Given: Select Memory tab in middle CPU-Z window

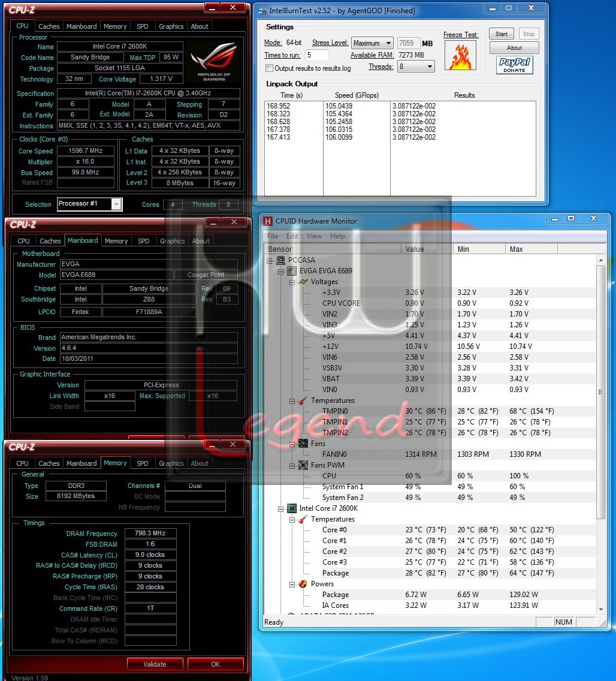Looking at the screenshot, I should 116,241.
